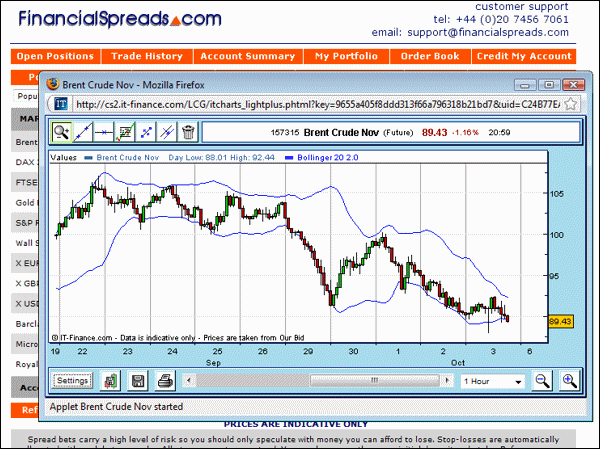Click the Brent Crude Nov legend label
600x449 pixels.
click(x=127, y=157)
